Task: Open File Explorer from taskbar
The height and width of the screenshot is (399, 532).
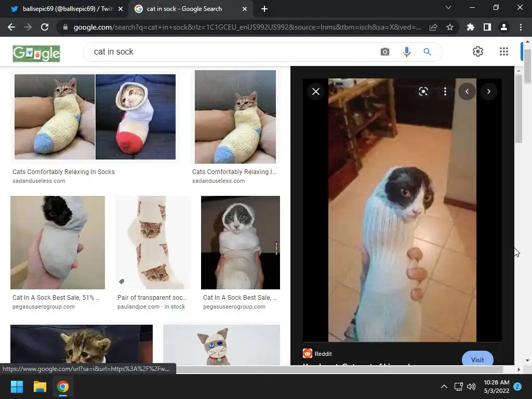Action: (x=39, y=387)
